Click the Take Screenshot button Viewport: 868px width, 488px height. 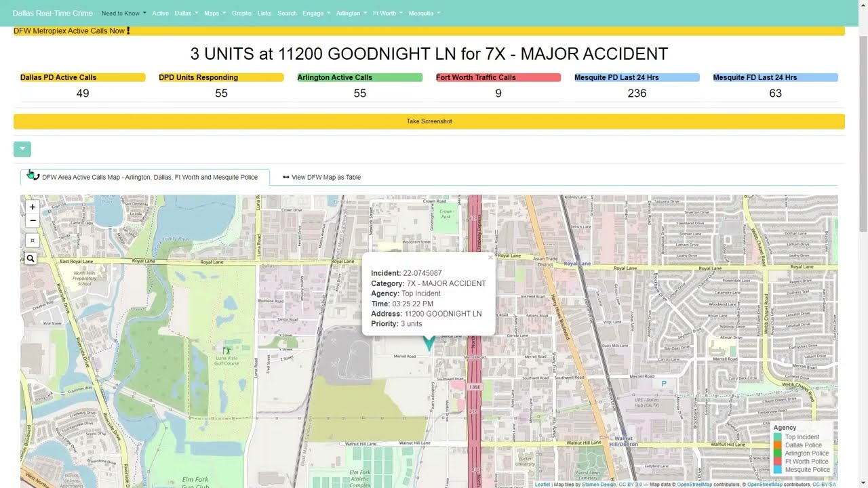[x=429, y=121]
